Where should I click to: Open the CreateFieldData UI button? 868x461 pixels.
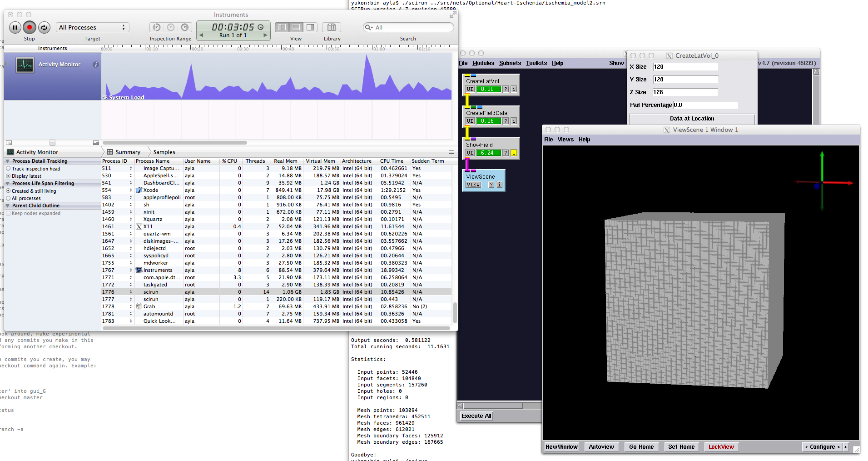pyautogui.click(x=470, y=121)
